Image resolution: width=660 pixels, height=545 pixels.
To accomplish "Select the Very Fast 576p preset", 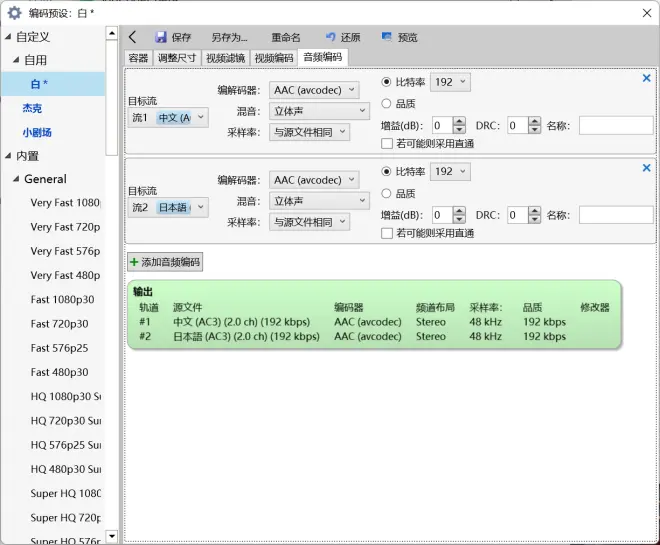I will pyautogui.click(x=65, y=251).
